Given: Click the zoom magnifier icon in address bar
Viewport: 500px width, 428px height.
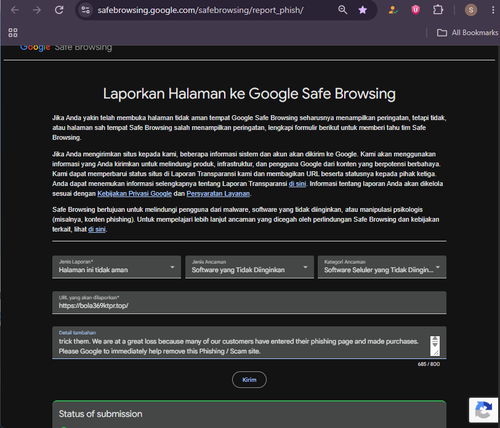Looking at the screenshot, I should pos(343,10).
